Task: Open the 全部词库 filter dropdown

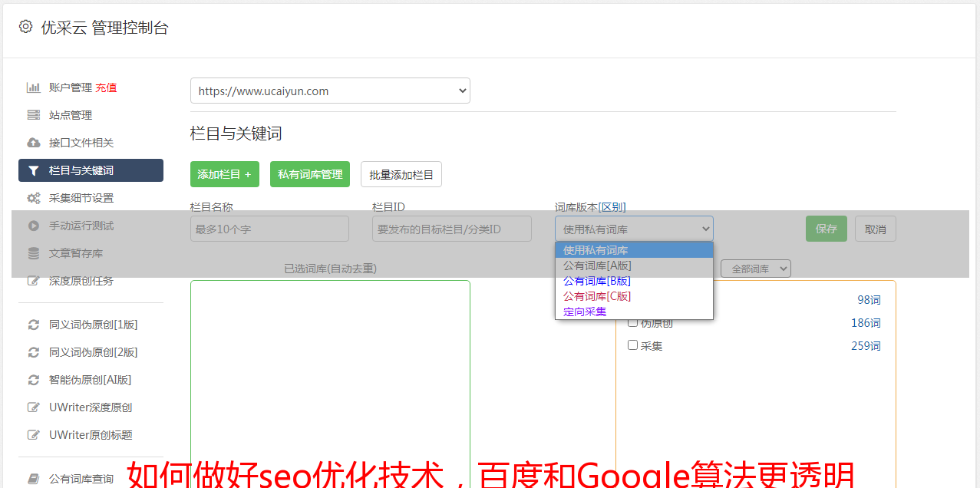Action: point(756,269)
